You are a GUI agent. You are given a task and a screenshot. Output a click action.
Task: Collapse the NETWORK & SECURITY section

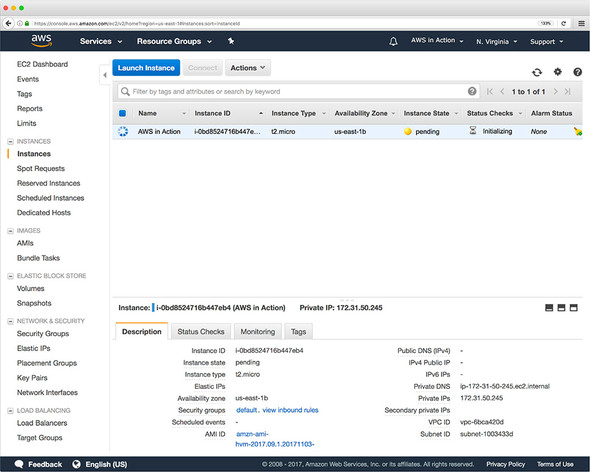pyautogui.click(x=10, y=321)
